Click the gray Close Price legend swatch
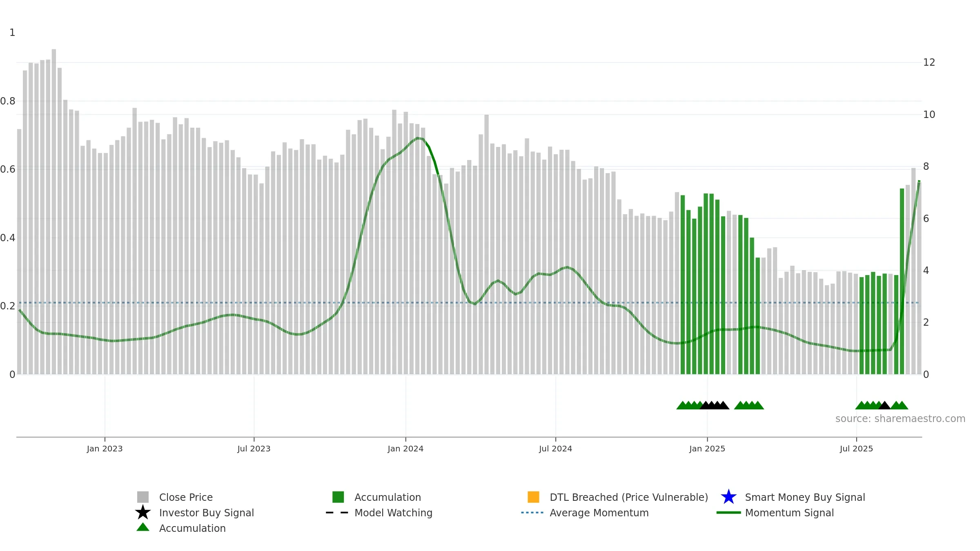The height and width of the screenshot is (551, 980). (143, 497)
